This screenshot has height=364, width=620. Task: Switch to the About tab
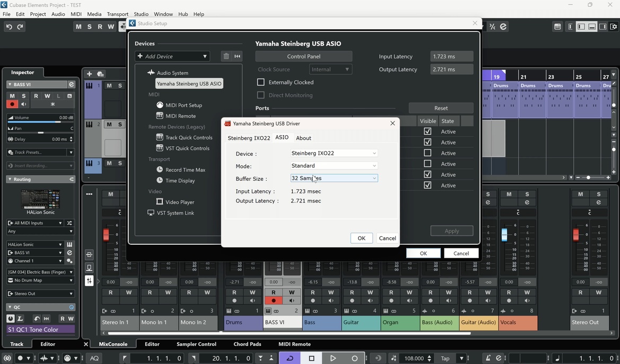pyautogui.click(x=303, y=138)
